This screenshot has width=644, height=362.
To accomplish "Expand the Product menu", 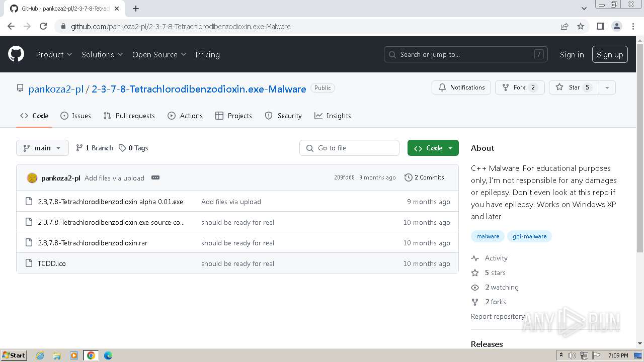I will [54, 54].
